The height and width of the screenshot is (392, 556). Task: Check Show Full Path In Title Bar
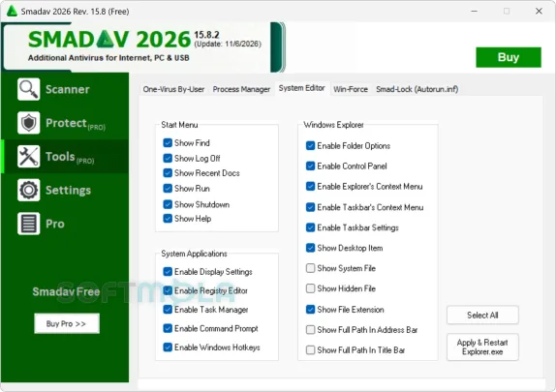click(310, 350)
